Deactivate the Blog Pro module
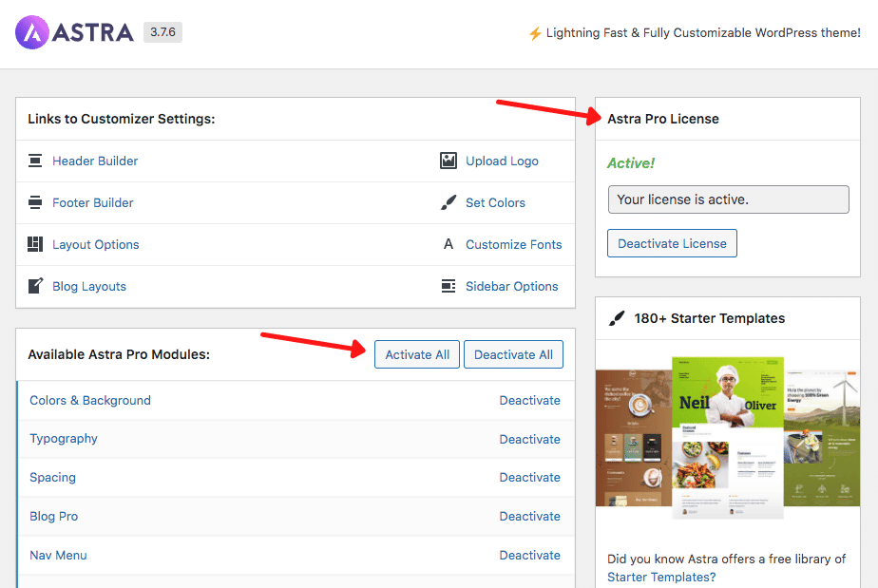 [529, 517]
